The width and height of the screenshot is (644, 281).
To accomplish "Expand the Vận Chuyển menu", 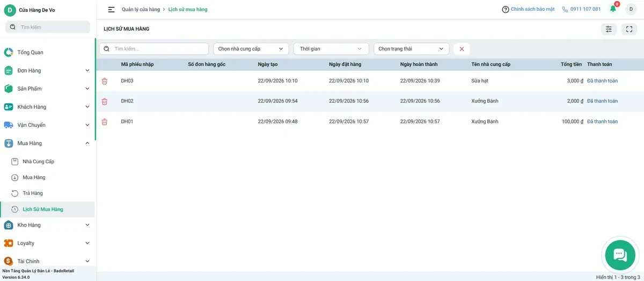I will (x=47, y=125).
